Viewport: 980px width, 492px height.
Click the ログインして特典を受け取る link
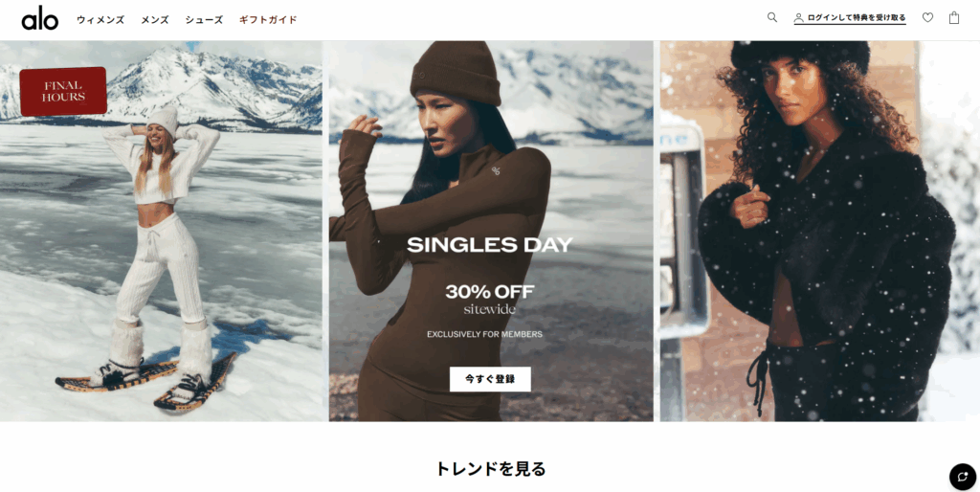point(856,17)
